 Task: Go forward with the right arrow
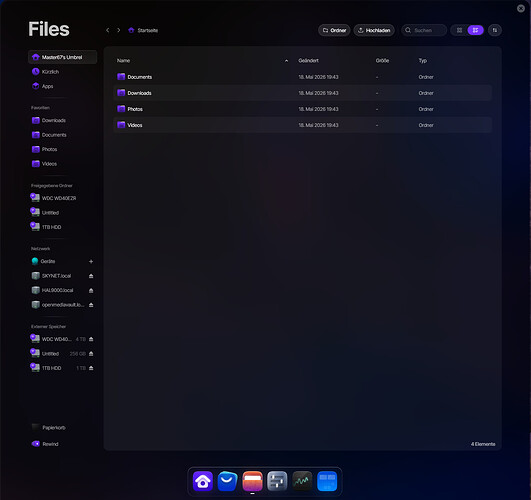click(119, 30)
